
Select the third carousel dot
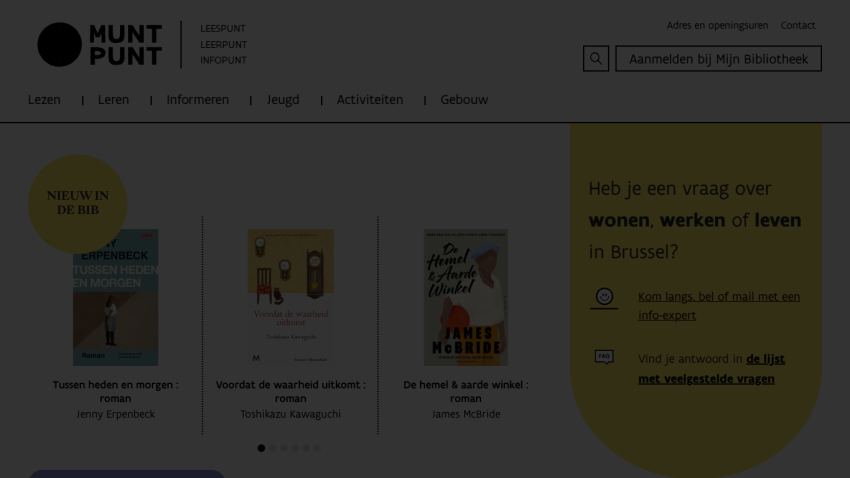[x=284, y=448]
